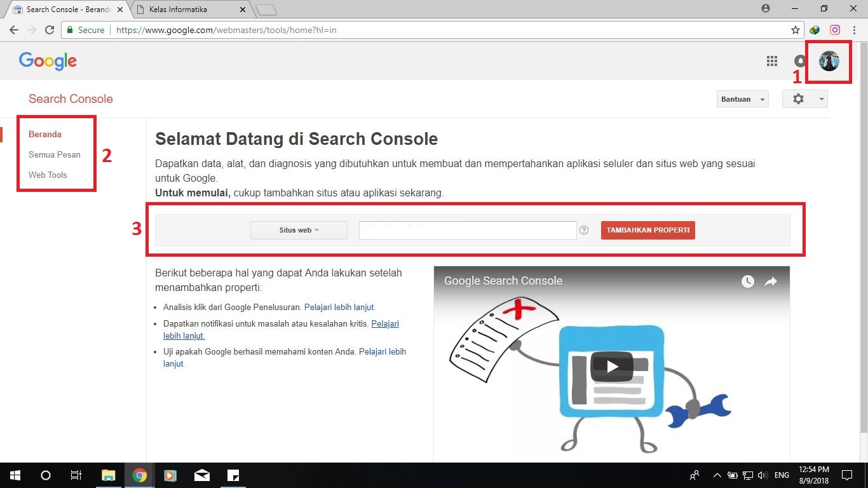Open the Google account avatar menu

tap(829, 61)
